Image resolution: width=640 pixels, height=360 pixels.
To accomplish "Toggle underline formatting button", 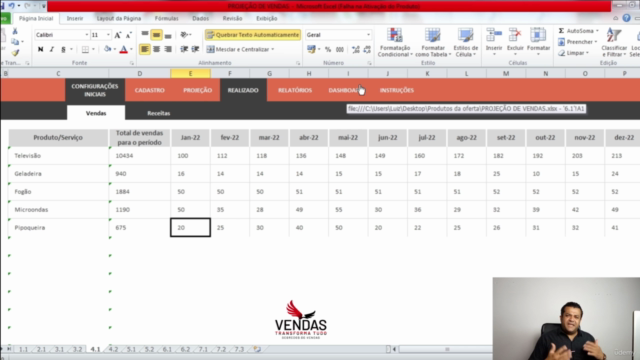I will 63,49.
